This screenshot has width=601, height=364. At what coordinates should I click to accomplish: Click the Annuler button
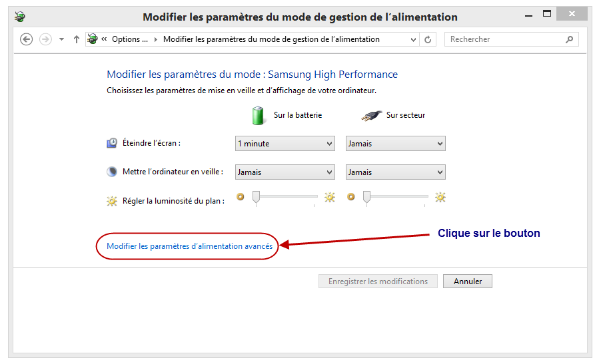[x=467, y=281]
